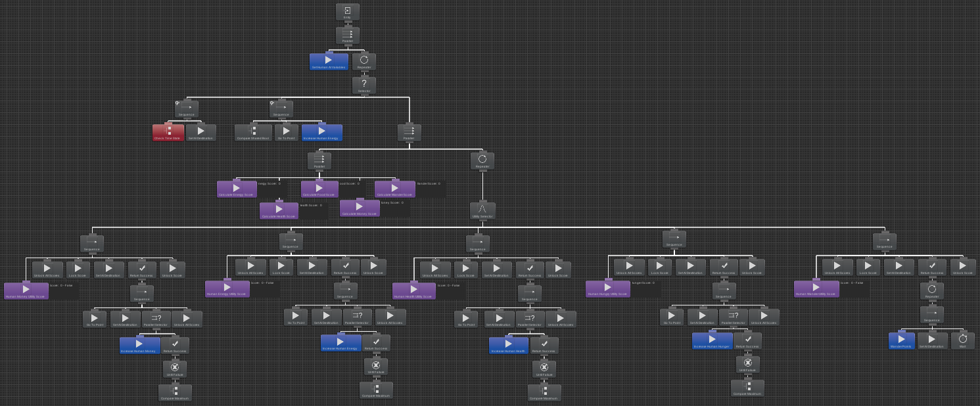Click the Increase Human Hunger action node
The height and width of the screenshot is (406, 980).
(712, 340)
